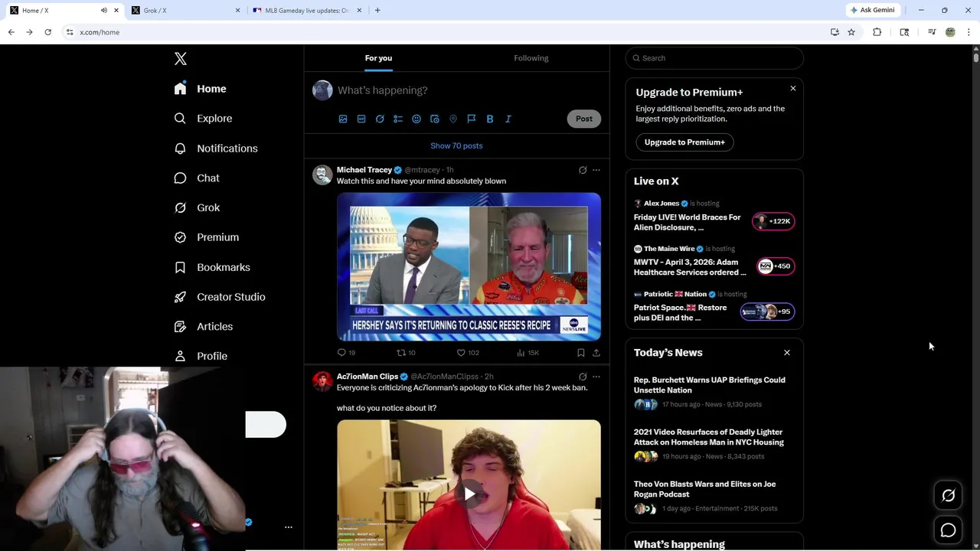Play the Ac7ionMan Clips video
980x551 pixels.
click(469, 494)
